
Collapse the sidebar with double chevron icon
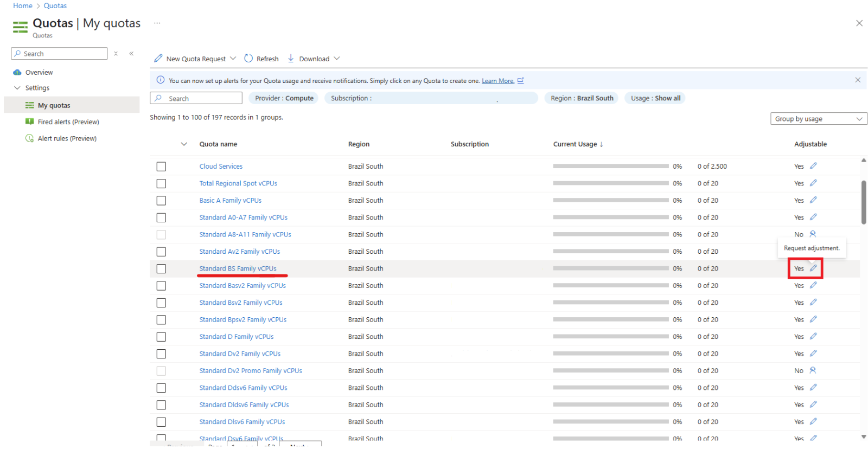131,54
